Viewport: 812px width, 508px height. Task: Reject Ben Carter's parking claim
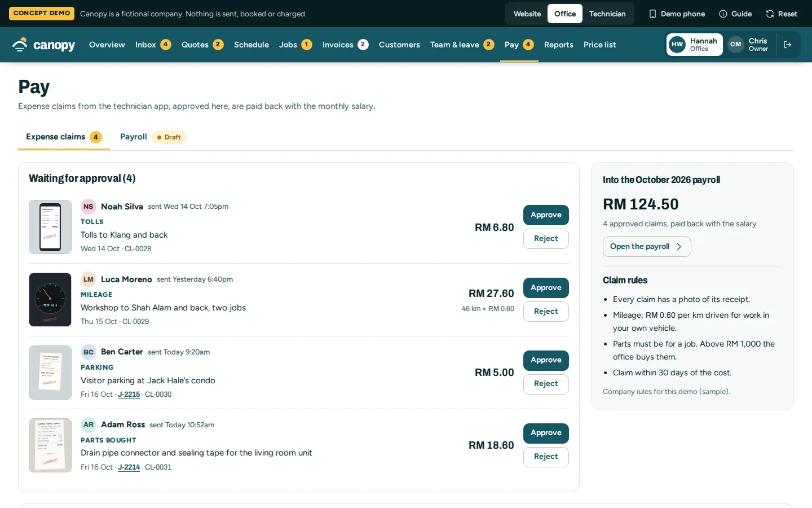tap(546, 384)
